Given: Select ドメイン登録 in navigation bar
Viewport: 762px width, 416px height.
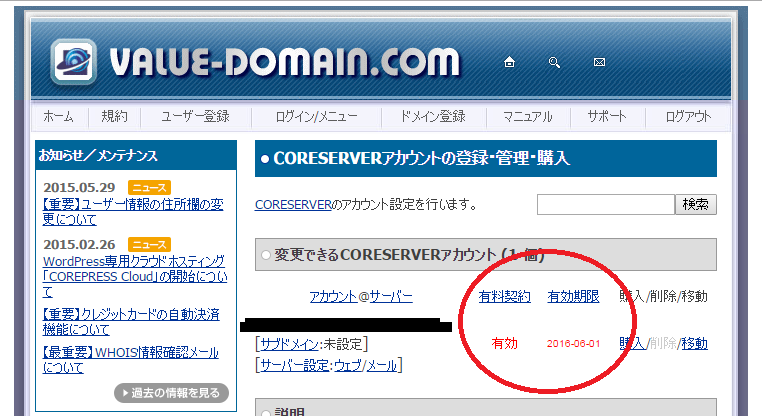Looking at the screenshot, I should tap(433, 117).
